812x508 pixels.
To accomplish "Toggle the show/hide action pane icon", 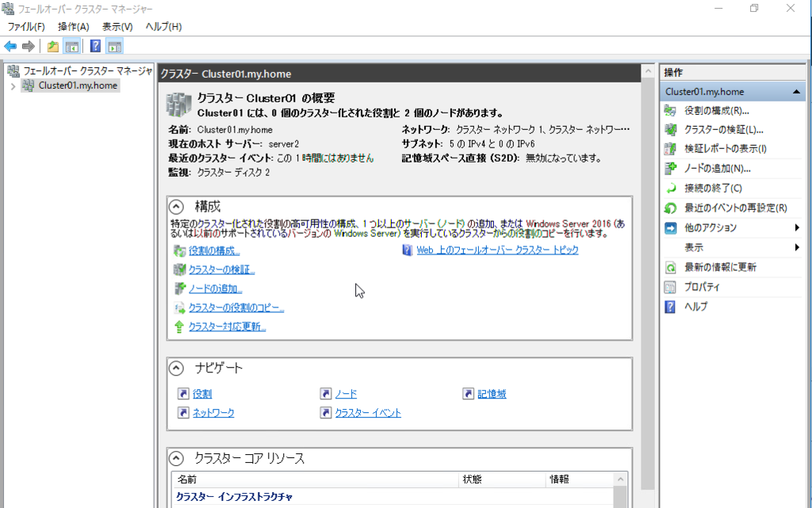I will (114, 47).
